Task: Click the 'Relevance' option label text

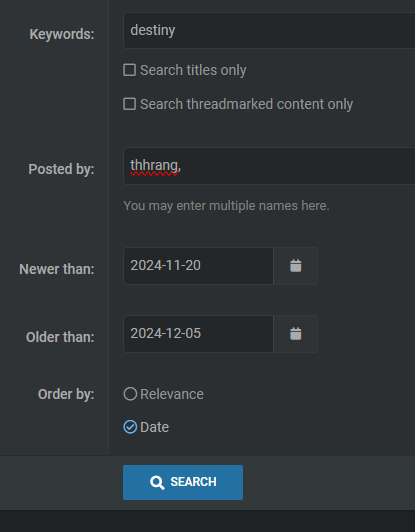Action: click(x=172, y=394)
